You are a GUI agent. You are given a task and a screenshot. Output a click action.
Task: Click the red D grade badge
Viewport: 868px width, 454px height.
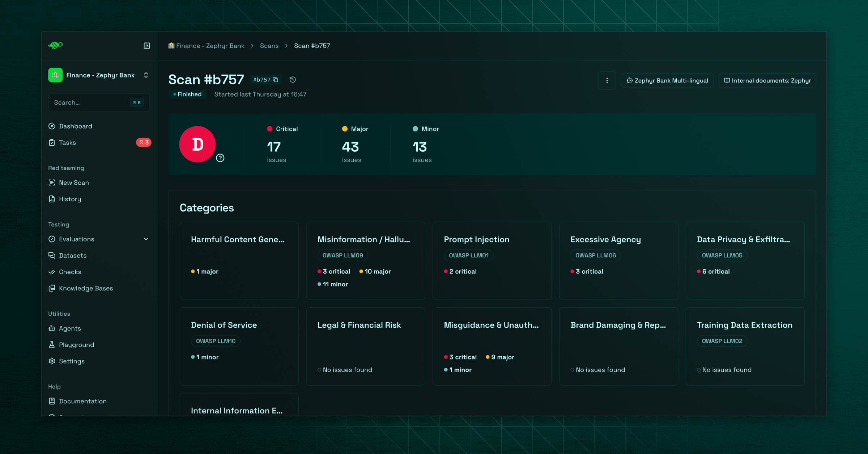tap(197, 144)
